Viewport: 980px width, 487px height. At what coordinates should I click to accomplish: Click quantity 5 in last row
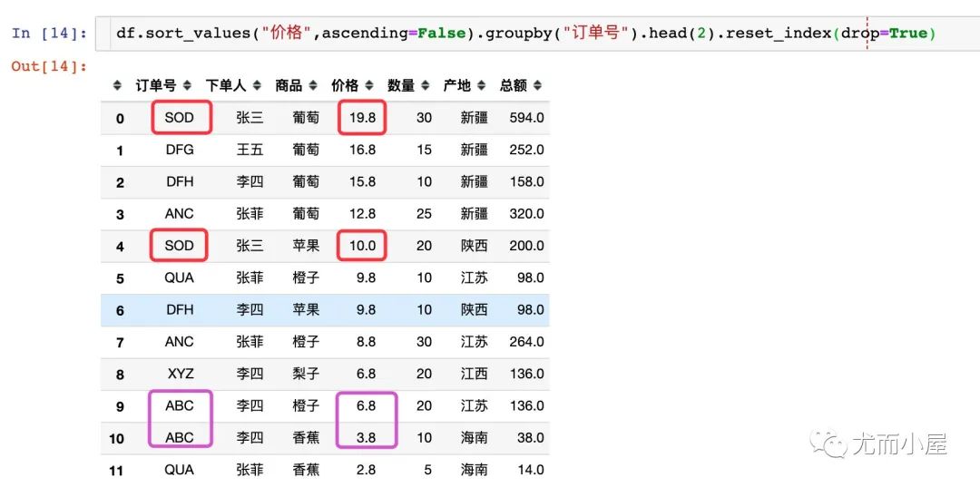[x=427, y=470]
